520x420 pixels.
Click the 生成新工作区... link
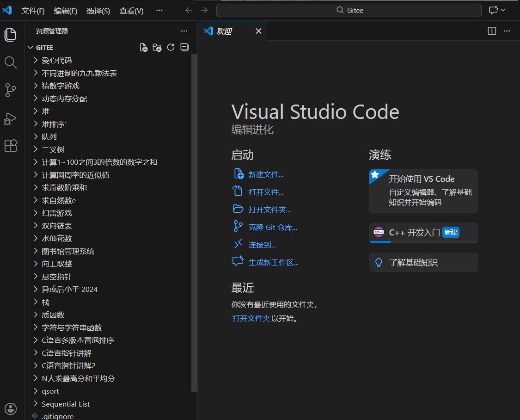273,262
